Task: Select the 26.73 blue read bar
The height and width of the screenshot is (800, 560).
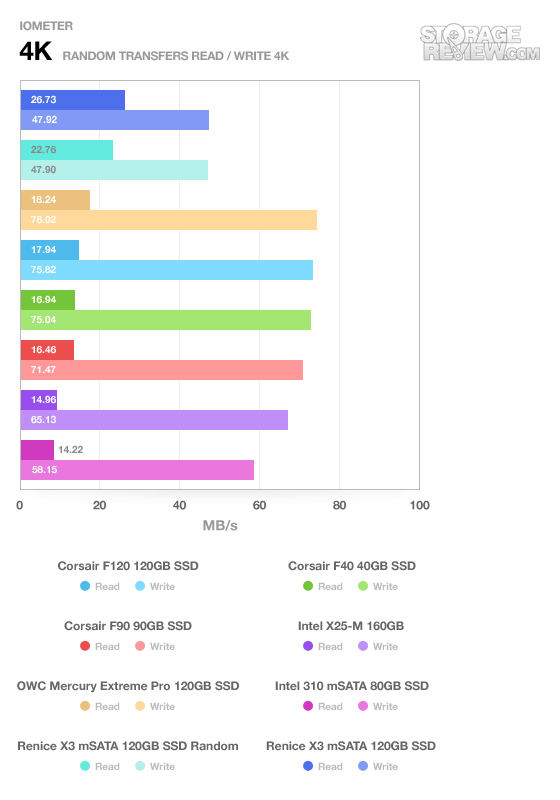Action: pos(73,100)
